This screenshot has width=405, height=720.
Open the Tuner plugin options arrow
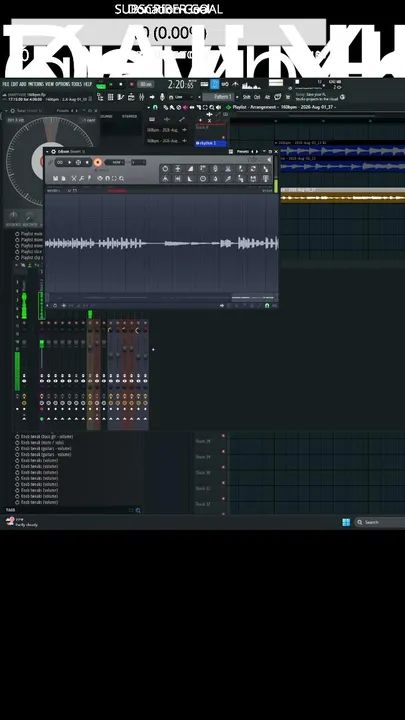tap(6, 111)
